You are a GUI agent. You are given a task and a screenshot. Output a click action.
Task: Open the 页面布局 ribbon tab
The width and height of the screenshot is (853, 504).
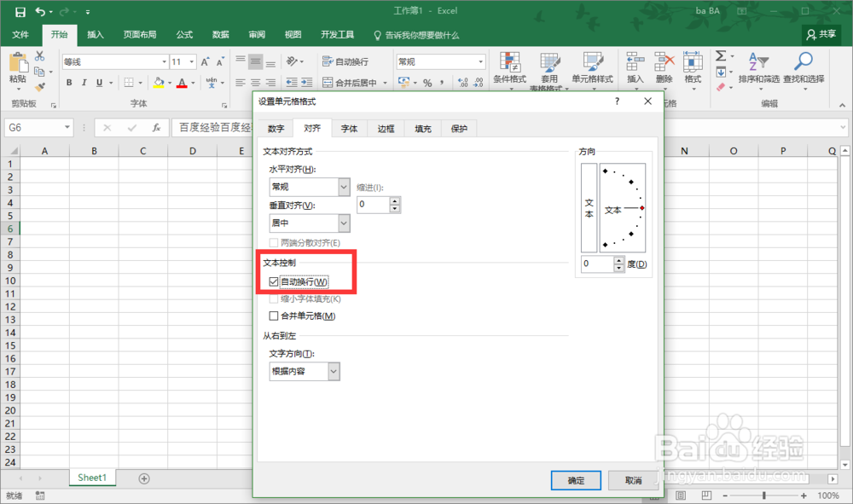click(140, 35)
